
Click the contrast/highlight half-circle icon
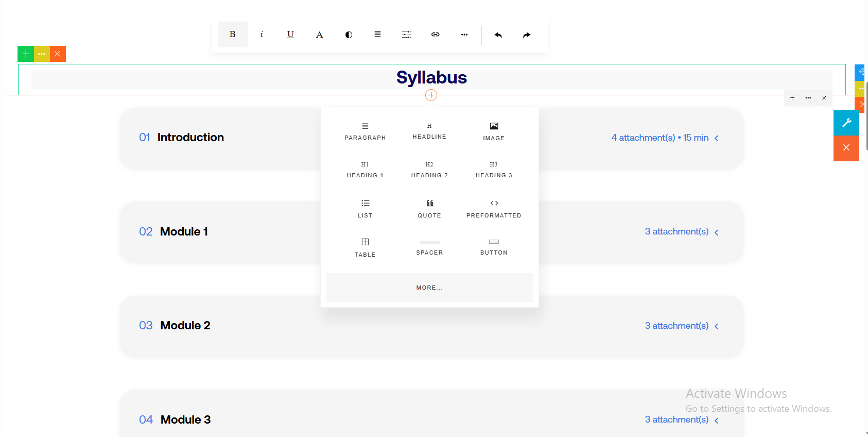point(349,35)
